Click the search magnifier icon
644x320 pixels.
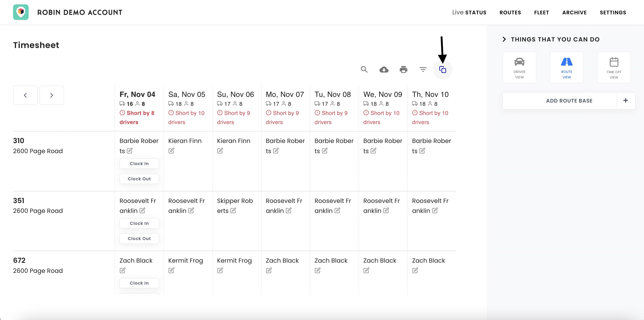coord(364,70)
